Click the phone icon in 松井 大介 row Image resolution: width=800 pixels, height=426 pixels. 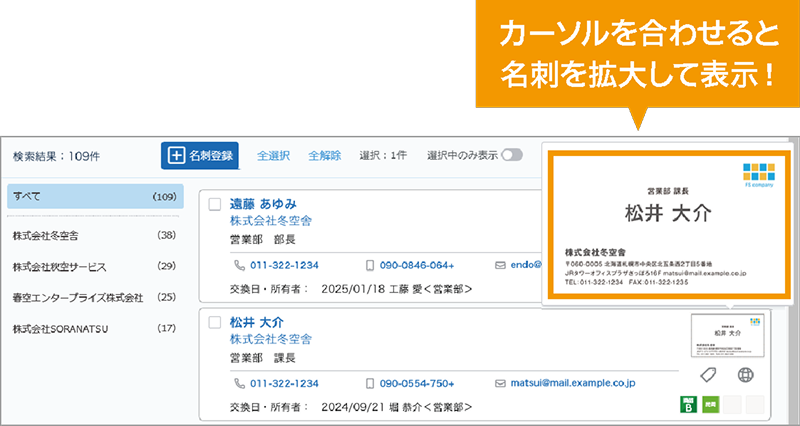click(239, 383)
